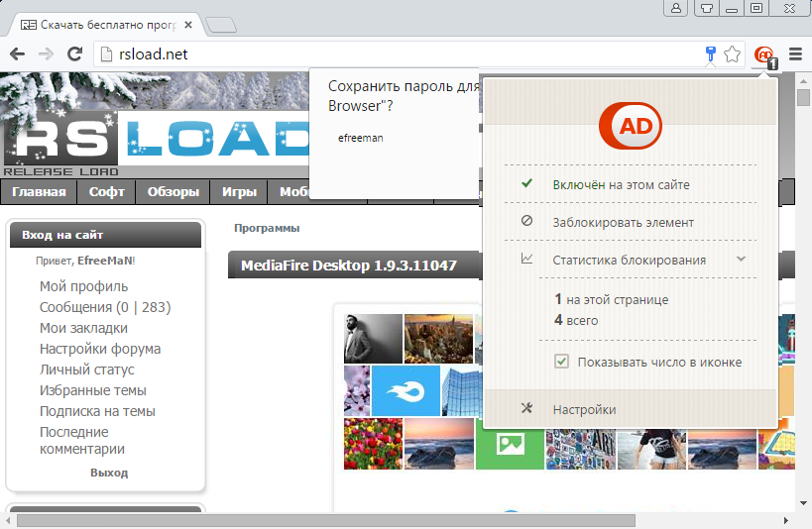Image resolution: width=812 pixels, height=529 pixels.
Task: Open a new browser tab
Action: pyautogui.click(x=221, y=25)
